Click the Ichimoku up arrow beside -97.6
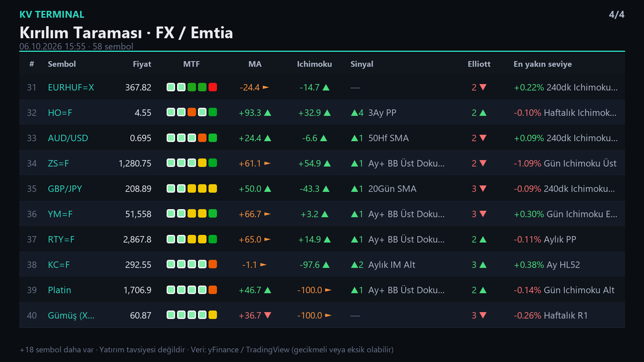The height and width of the screenshot is (362, 644). 326,265
